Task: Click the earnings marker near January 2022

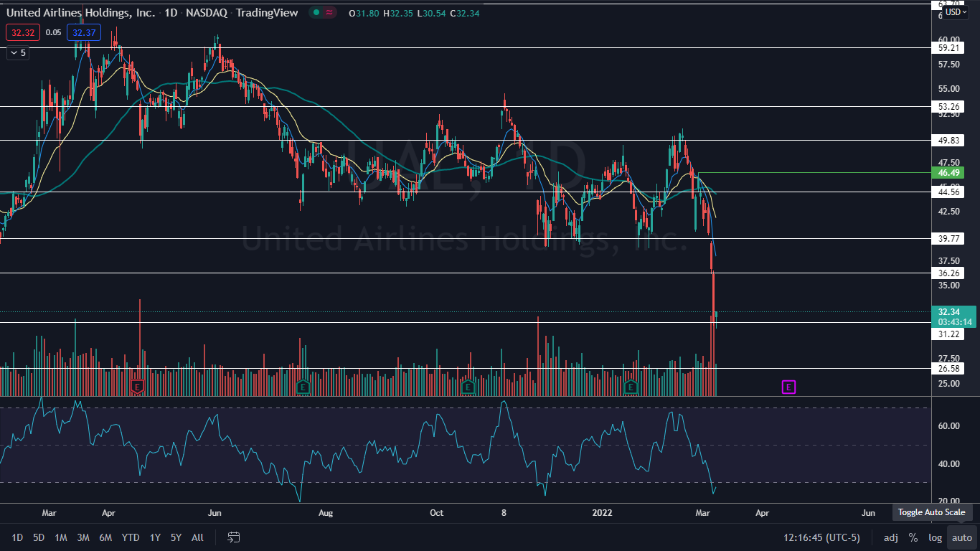Action: 631,387
